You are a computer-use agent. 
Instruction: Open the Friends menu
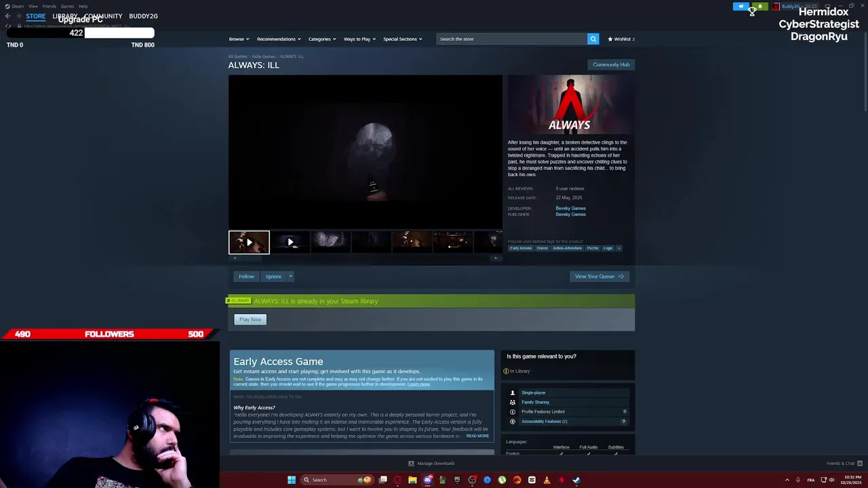click(49, 6)
